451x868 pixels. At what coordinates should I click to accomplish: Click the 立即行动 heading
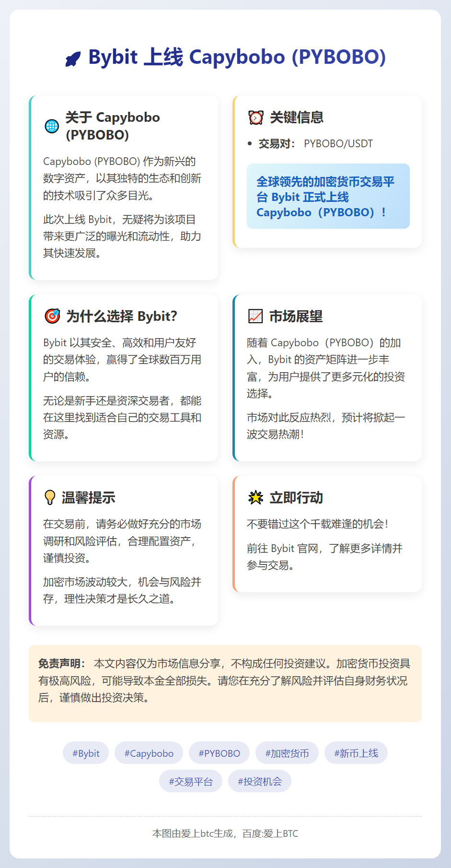click(x=296, y=497)
